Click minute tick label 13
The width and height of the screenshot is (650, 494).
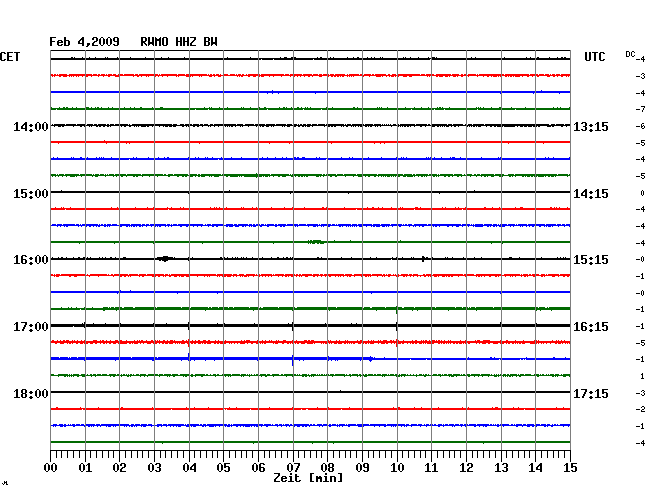501,468
